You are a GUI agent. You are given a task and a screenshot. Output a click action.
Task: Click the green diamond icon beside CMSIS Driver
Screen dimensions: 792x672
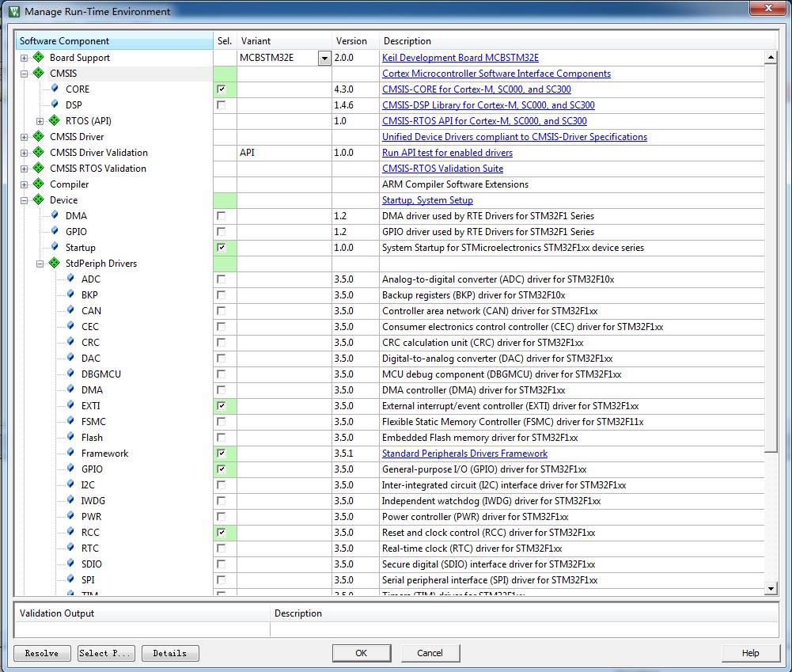[x=39, y=136]
